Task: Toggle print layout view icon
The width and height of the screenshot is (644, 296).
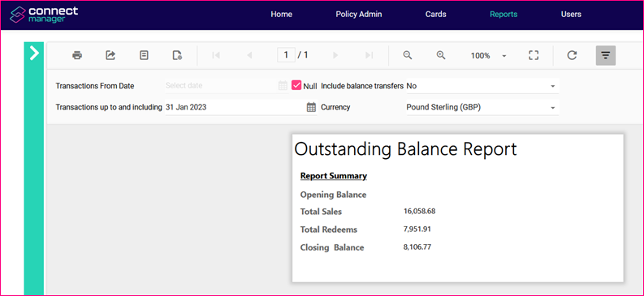Action: [144, 55]
